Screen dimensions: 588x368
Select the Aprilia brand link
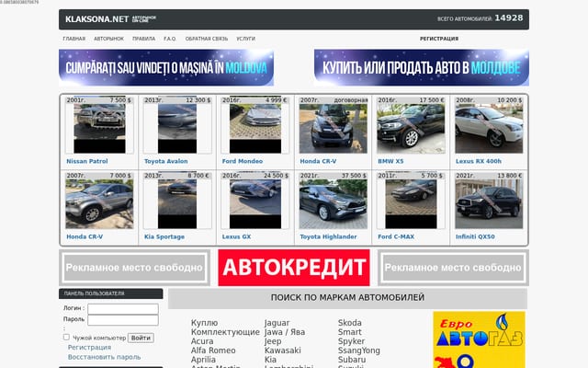coord(203,360)
